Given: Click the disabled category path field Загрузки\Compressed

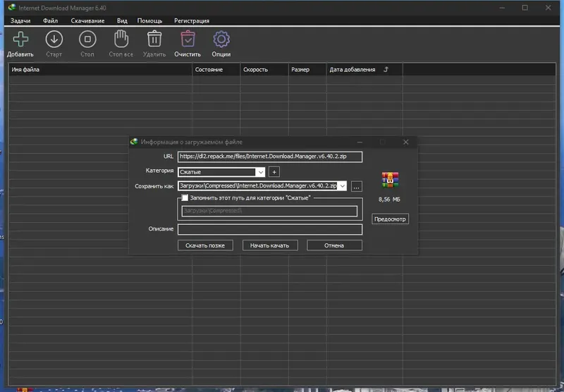Looking at the screenshot, I should pos(269,211).
